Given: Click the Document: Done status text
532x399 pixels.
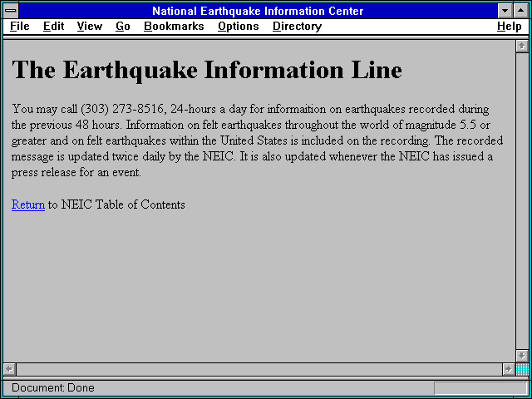Looking at the screenshot, I should click(53, 387).
